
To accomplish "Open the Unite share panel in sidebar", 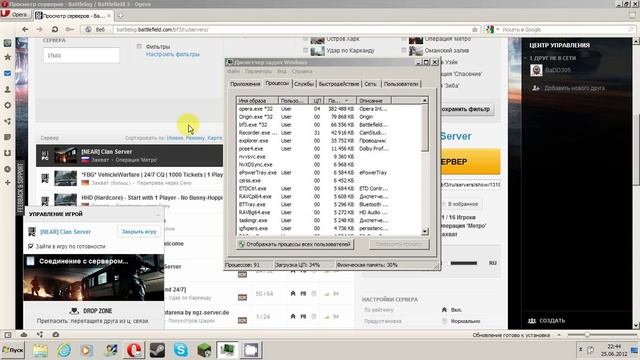I will click(x=7, y=121).
